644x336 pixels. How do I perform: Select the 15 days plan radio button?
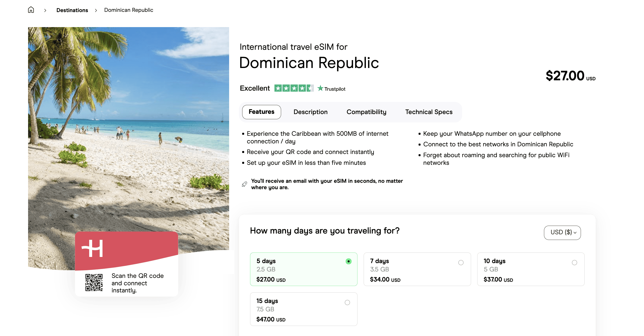tap(347, 302)
